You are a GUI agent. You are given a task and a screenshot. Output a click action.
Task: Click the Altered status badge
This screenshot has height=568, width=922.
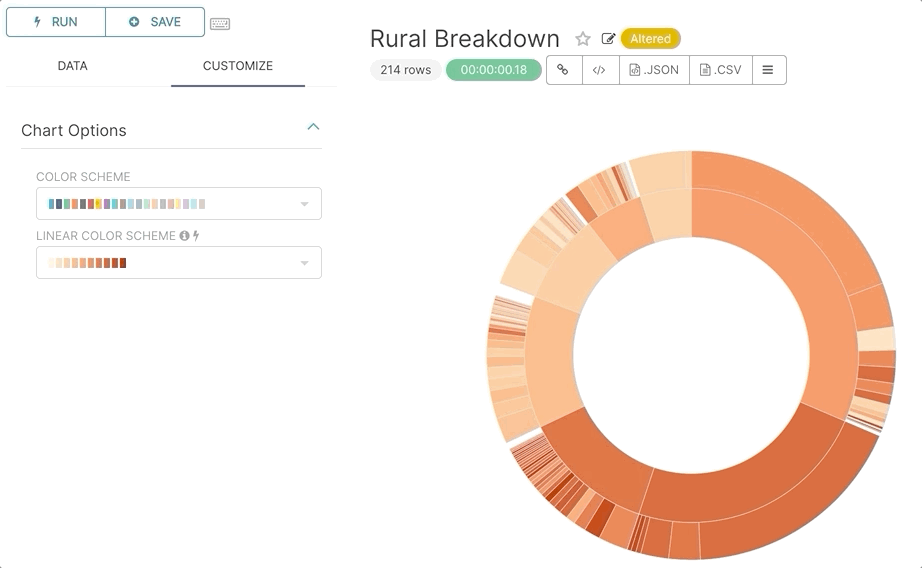tap(650, 39)
